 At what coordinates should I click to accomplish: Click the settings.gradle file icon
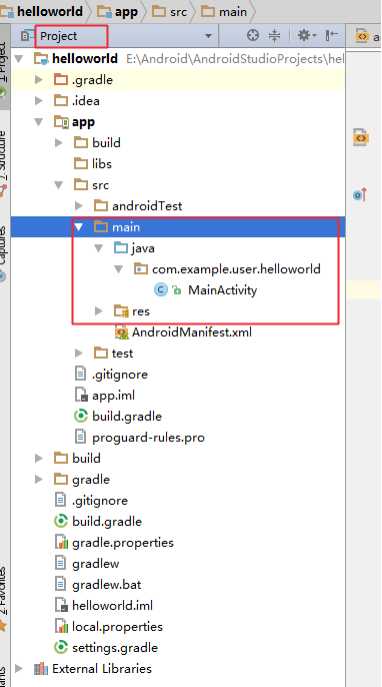(61, 648)
